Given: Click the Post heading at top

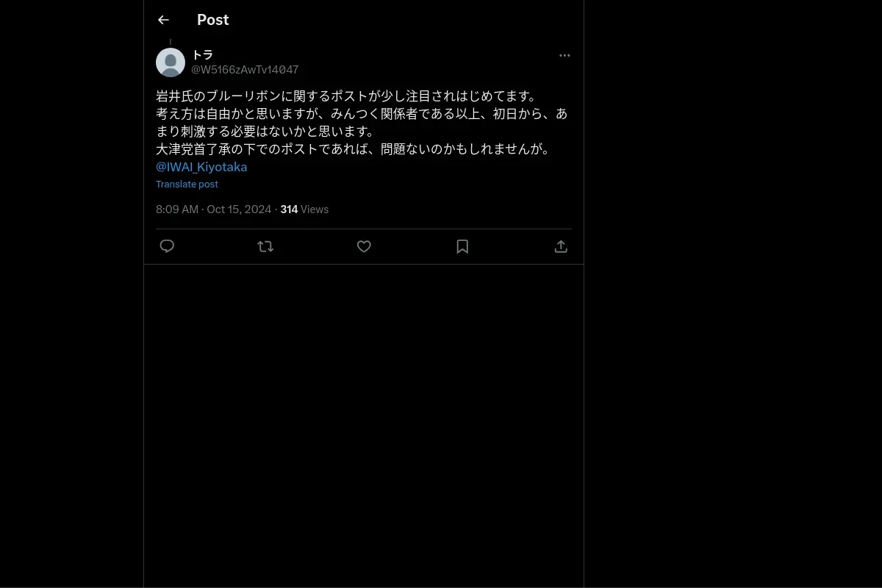Looking at the screenshot, I should 213,20.
